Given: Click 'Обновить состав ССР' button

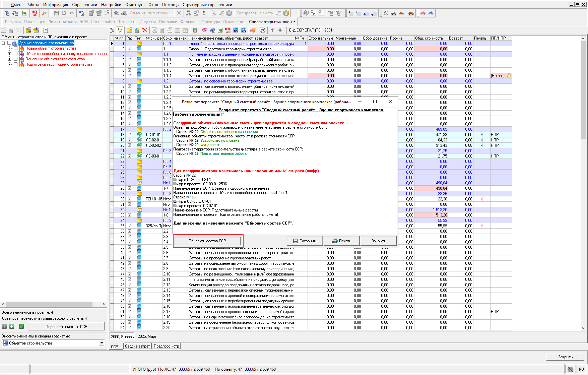Looking at the screenshot, I should pos(207,241).
